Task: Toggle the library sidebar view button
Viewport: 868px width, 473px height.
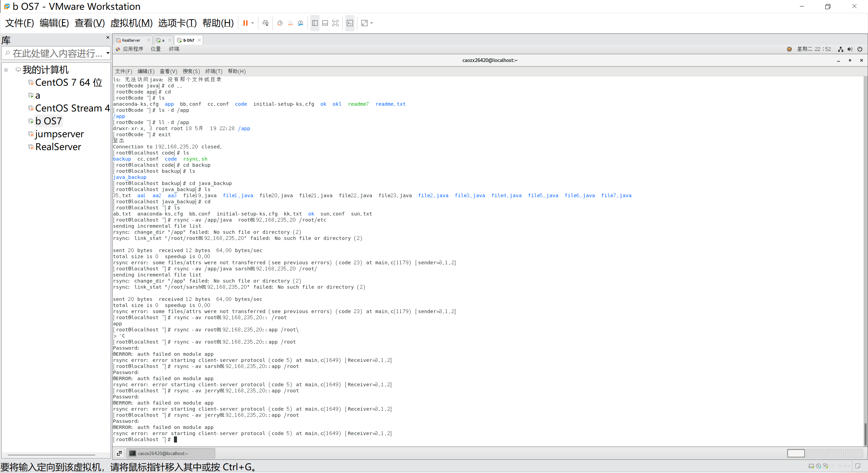Action: tap(315, 23)
